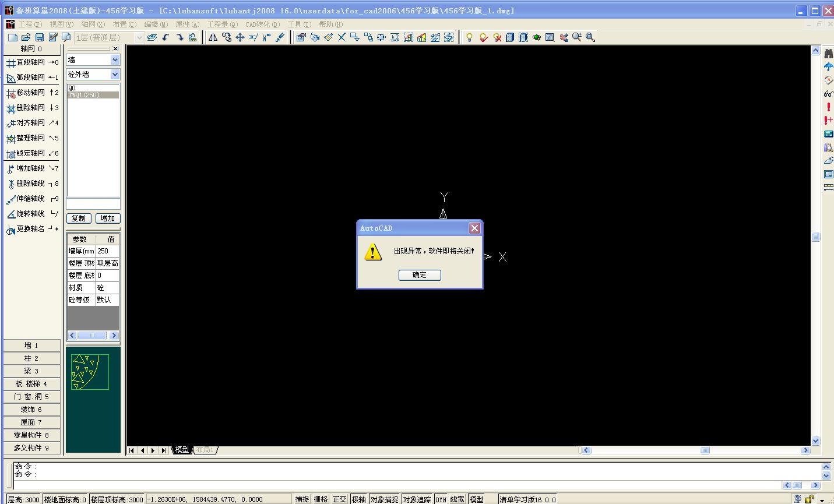The image size is (834, 504).
Task: Click the binoculars icon on right toolbar
Action: pyautogui.click(x=828, y=54)
